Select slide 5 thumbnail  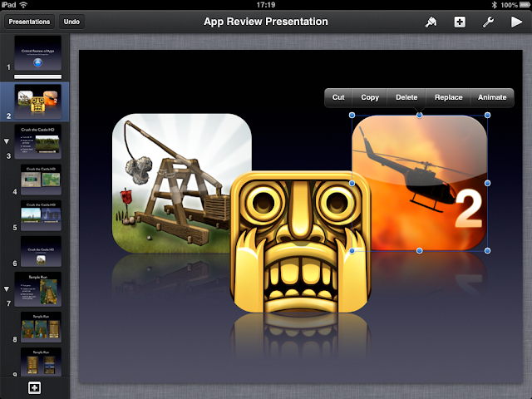[x=41, y=215]
